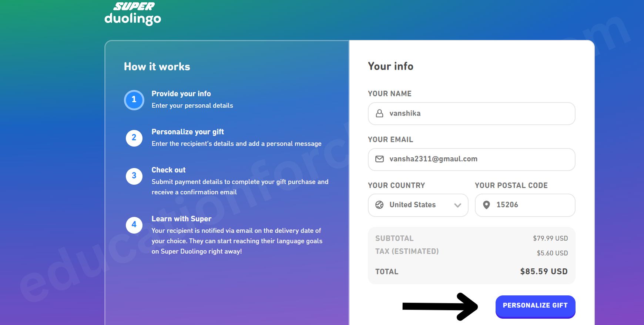Click the Super Duolingo logo
Screen dimensions: 644x325
pyautogui.click(x=133, y=14)
